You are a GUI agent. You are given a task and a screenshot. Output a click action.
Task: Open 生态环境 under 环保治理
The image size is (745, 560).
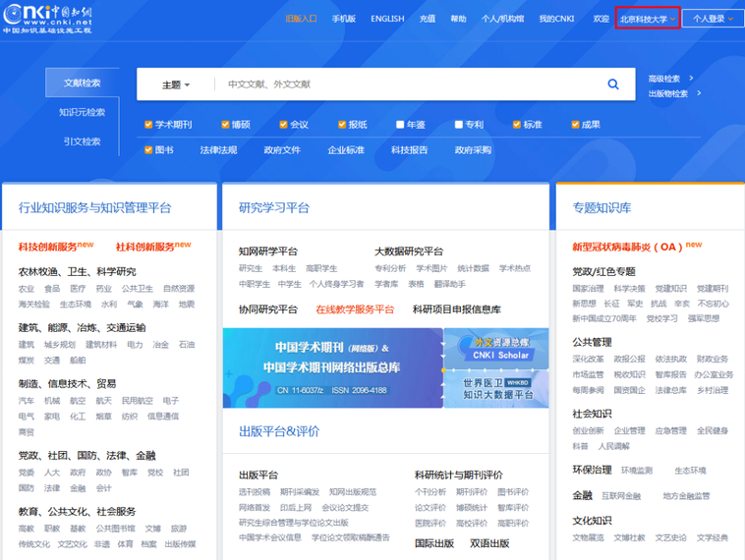point(690,471)
